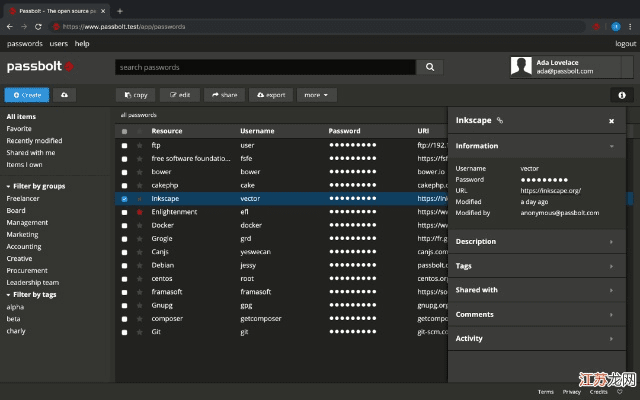Focus the search passwords field
Image resolution: width=640 pixels, height=400 pixels.
pos(262,67)
